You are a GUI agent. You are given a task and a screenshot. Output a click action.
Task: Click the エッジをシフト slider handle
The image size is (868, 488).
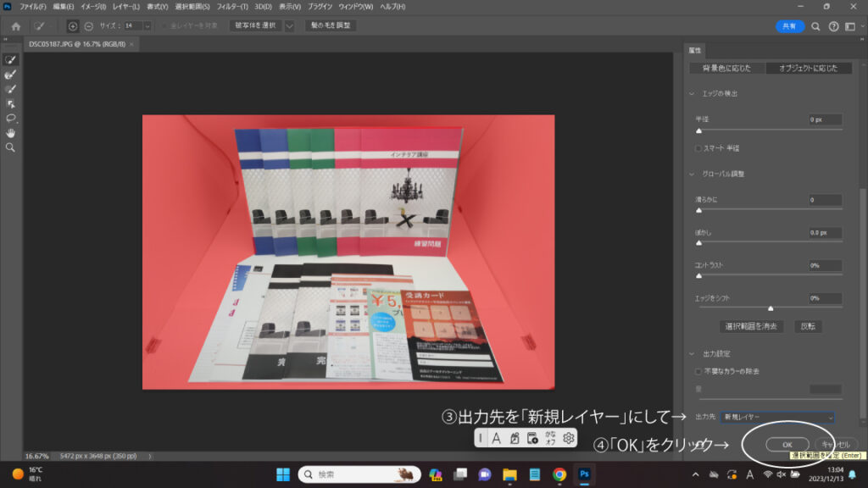[770, 308]
